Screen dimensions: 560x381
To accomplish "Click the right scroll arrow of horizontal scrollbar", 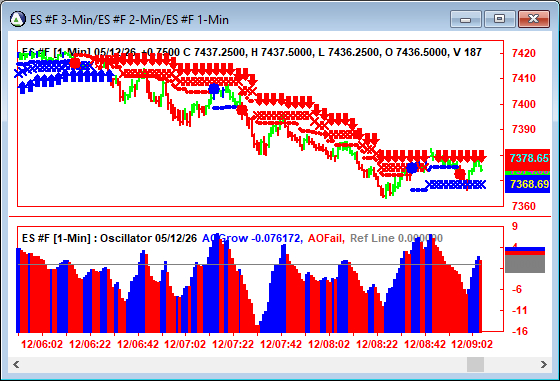I will pyautogui.click(x=544, y=365).
